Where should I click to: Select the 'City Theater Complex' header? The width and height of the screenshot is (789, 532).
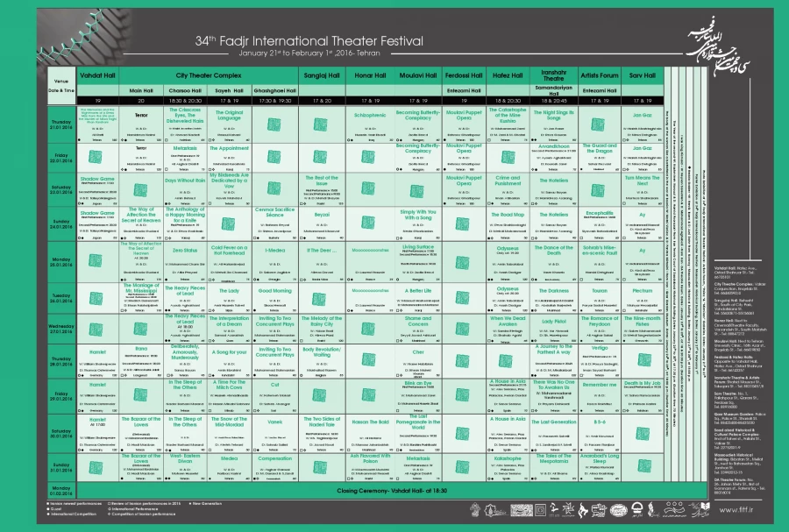[x=209, y=75]
